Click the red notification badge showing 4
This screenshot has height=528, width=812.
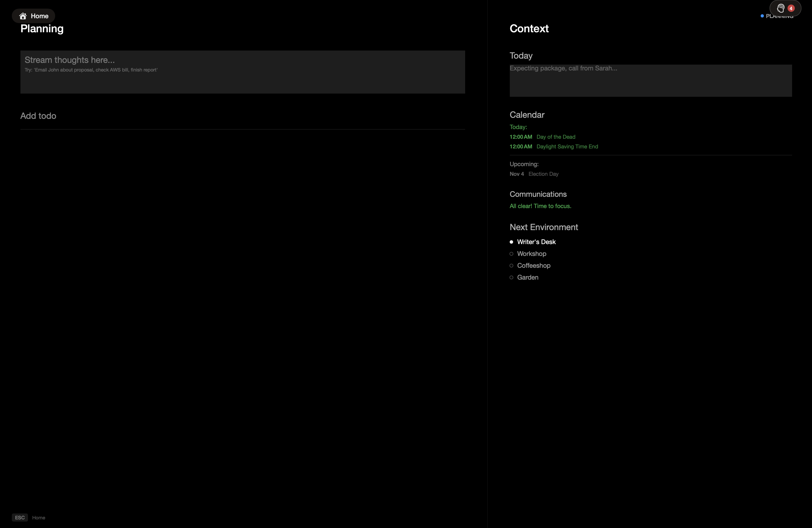[791, 8]
